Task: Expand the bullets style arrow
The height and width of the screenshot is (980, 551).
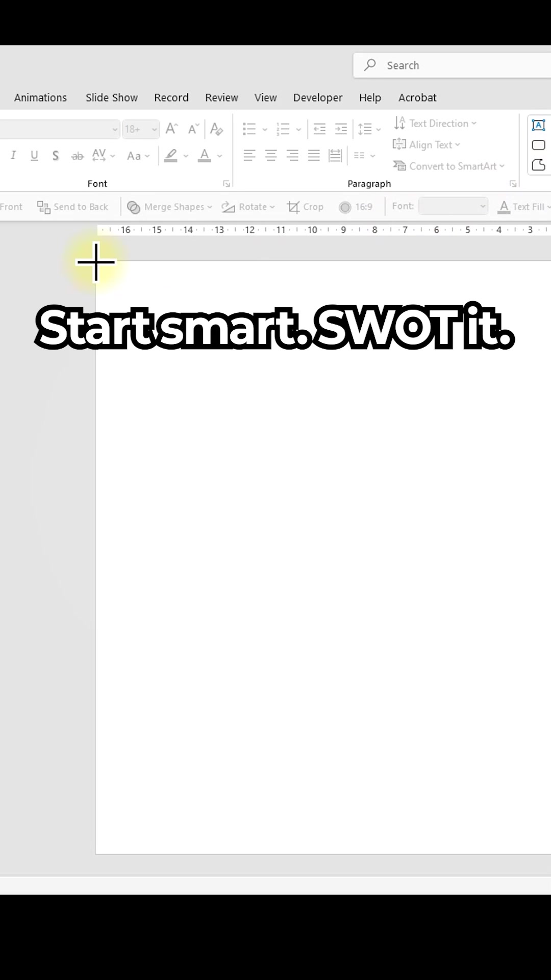Action: 264,129
